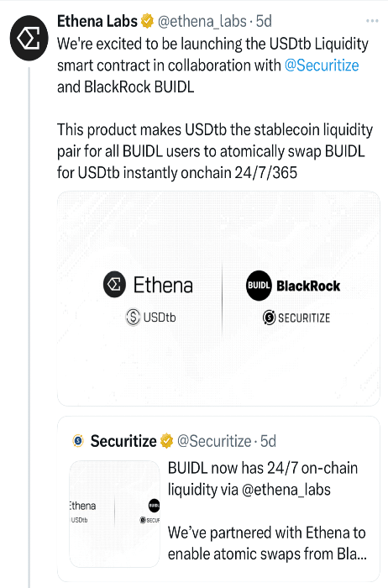Image resolution: width=388 pixels, height=588 pixels.
Task: Click the Ethena Labs display name
Action: point(97,21)
